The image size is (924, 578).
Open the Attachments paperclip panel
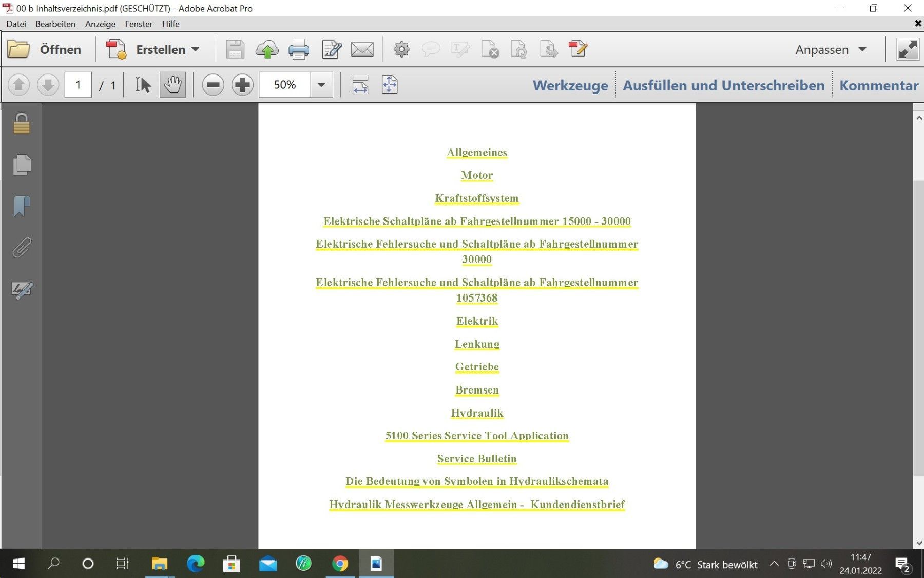coord(22,248)
